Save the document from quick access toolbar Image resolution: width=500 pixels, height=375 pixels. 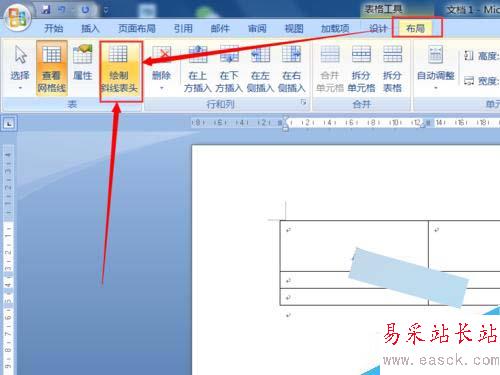[45, 10]
